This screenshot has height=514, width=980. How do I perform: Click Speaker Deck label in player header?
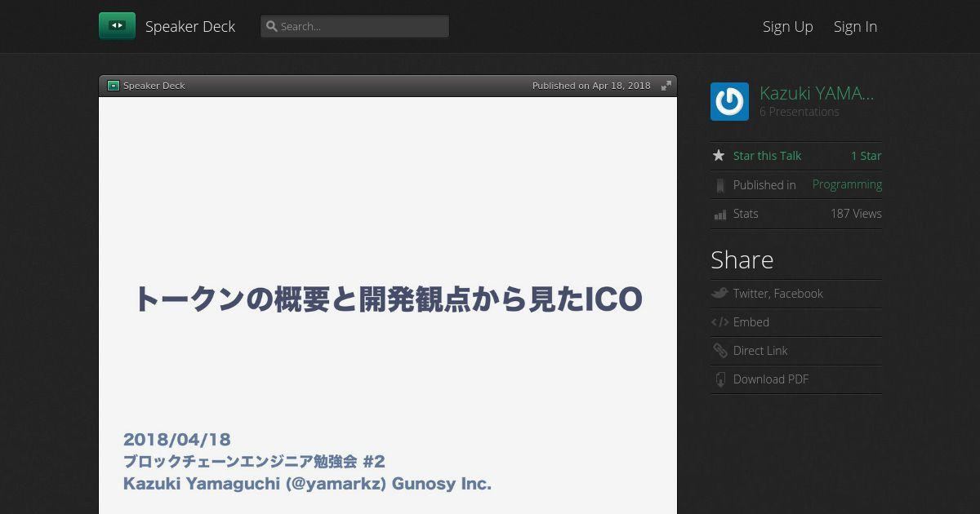154,86
